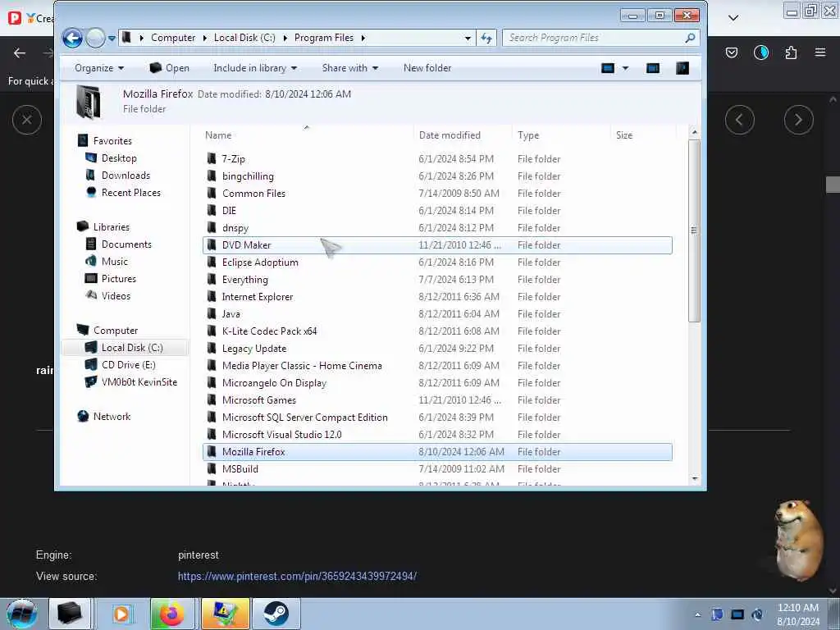Open Recent Places in navigation pane
The image size is (840, 630).
[x=130, y=192]
